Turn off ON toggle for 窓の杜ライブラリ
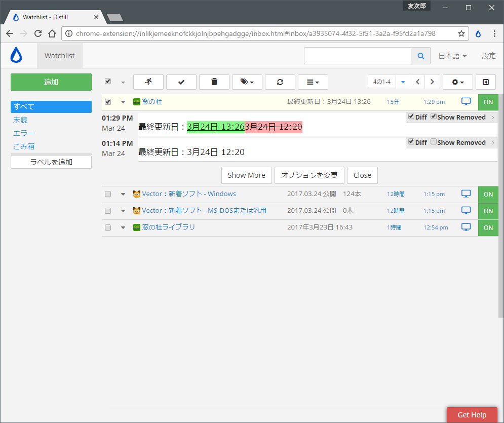 pyautogui.click(x=488, y=228)
